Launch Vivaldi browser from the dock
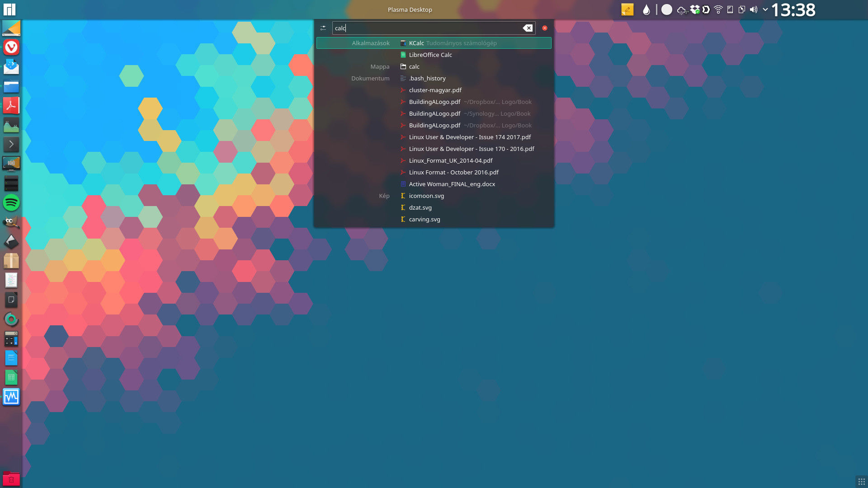 tap(11, 47)
